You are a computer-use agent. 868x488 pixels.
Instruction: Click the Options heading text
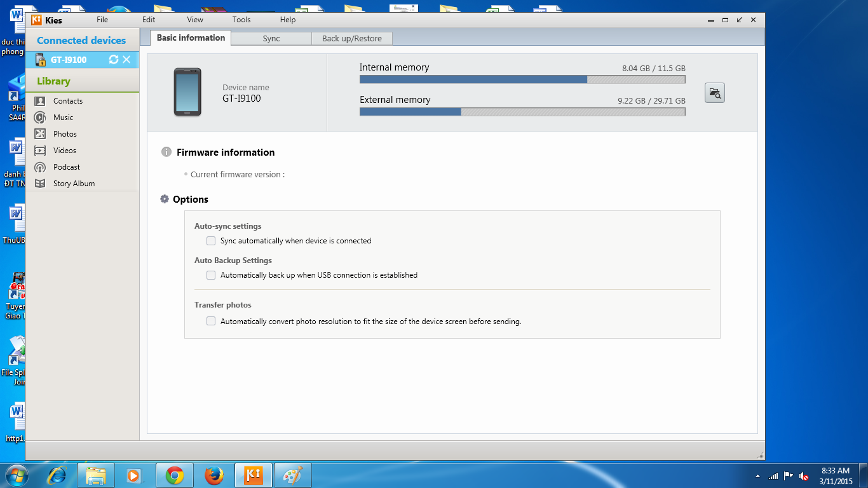(x=191, y=200)
